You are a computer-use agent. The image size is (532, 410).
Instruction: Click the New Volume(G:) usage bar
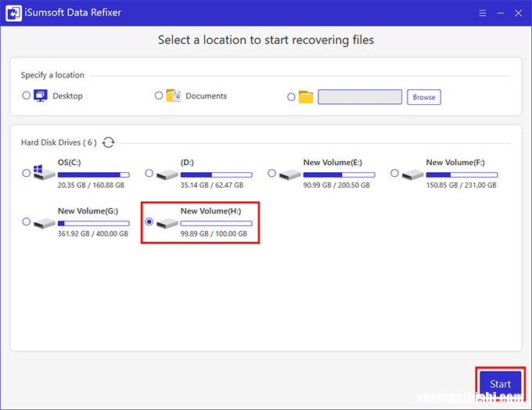(94, 223)
